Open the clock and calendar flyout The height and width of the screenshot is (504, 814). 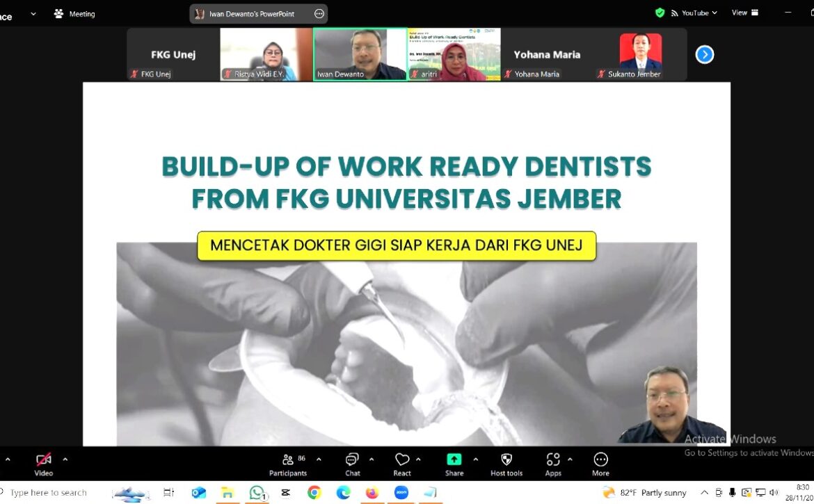(x=800, y=493)
